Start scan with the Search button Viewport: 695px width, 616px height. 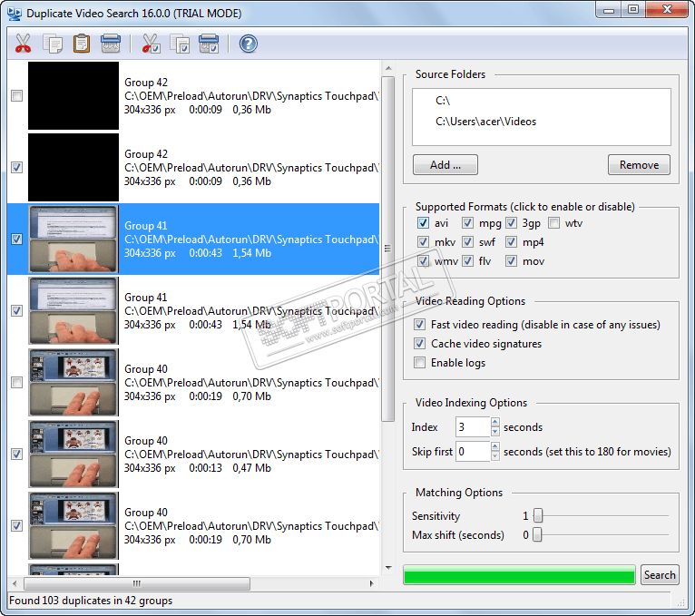click(660, 575)
